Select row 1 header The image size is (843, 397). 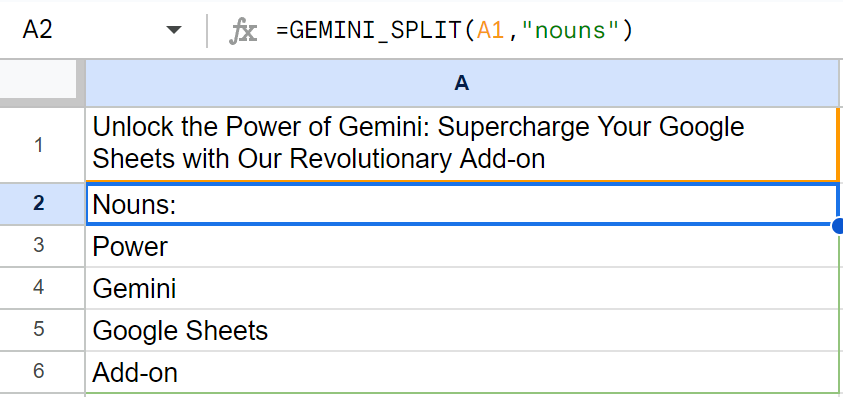pyautogui.click(x=39, y=145)
